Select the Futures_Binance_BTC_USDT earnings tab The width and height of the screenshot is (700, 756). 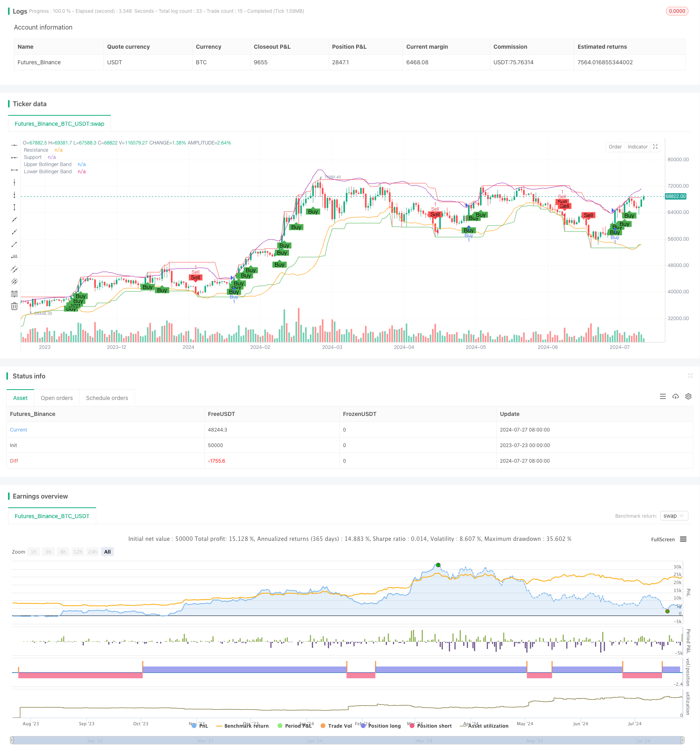pyautogui.click(x=52, y=516)
